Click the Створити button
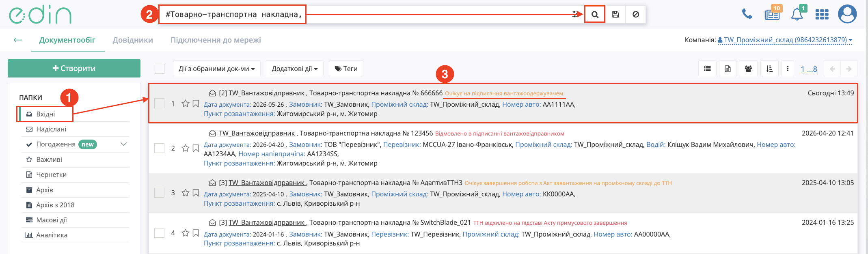The image size is (868, 254). point(74,68)
